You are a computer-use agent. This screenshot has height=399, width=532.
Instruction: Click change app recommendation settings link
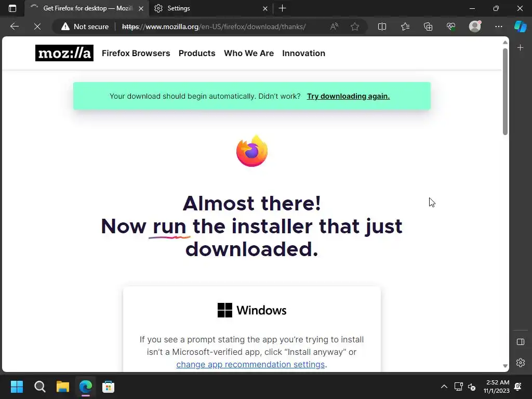click(250, 364)
